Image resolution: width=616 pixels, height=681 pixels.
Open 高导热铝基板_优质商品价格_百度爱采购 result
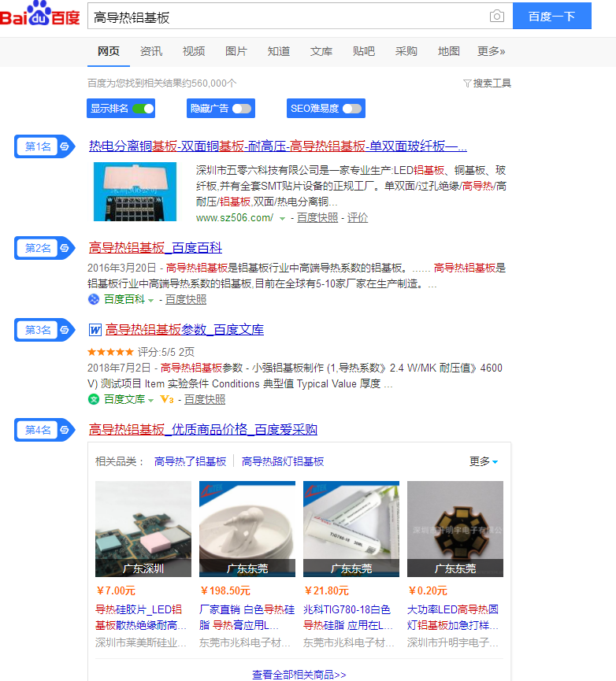coord(203,430)
